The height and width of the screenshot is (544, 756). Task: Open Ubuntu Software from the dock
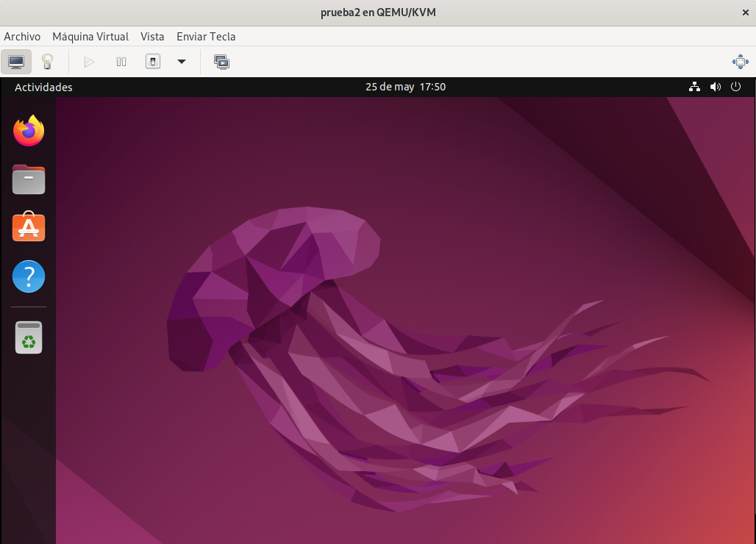point(29,226)
